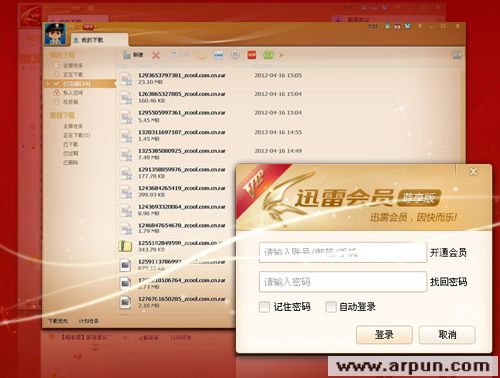This screenshot has height=378, width=500.
Task: Enable the 记住密码 checkbox
Action: tap(264, 307)
